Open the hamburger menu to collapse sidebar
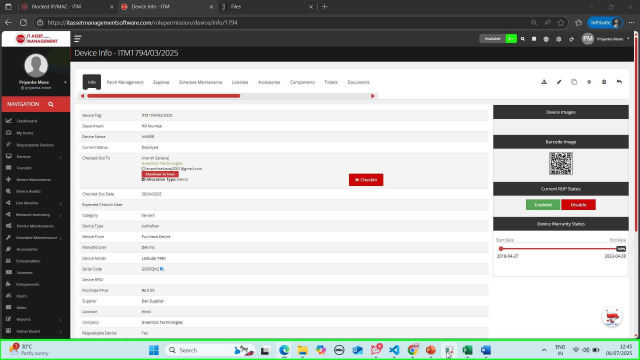Screen dimensions: 640x360 (78, 39)
